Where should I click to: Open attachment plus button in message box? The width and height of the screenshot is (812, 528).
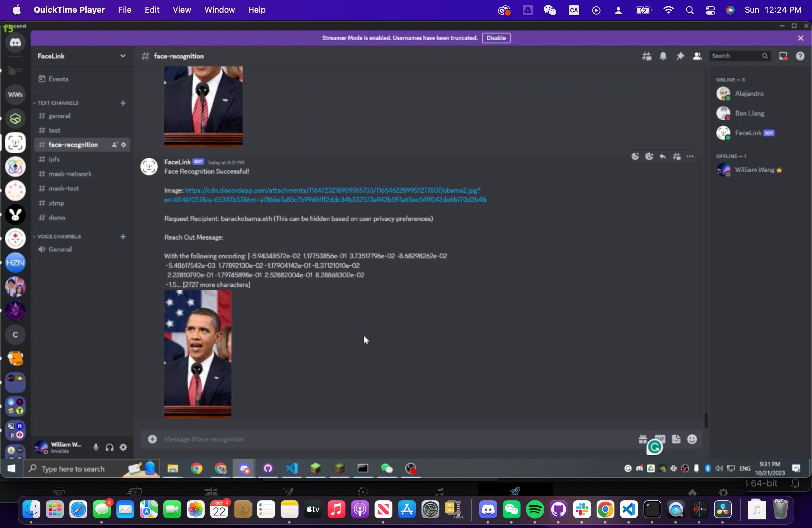[152, 439]
